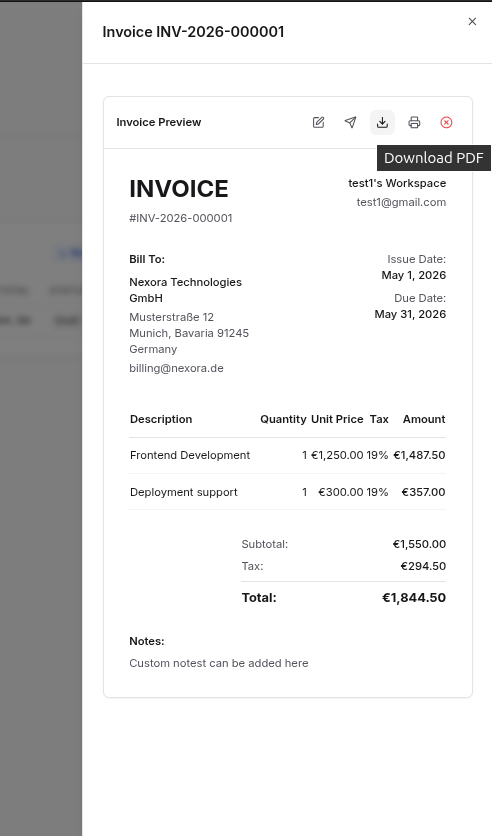Click the red cancel invoice icon
The height and width of the screenshot is (836, 492).
click(x=446, y=123)
